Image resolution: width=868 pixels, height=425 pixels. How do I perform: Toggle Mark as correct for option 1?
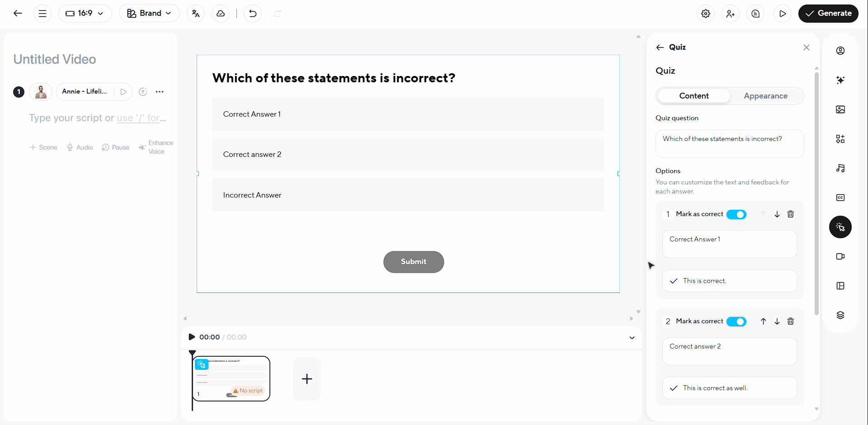(736, 214)
